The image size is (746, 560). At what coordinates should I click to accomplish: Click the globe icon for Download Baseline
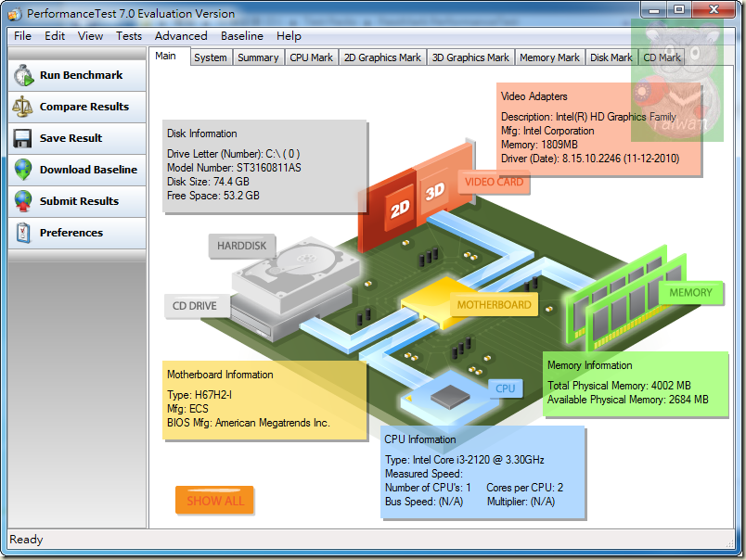[23, 170]
